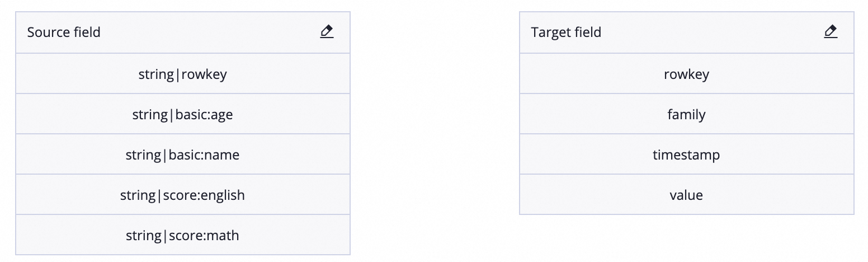
Task: Select the string|rowkey source row
Action: point(183,74)
